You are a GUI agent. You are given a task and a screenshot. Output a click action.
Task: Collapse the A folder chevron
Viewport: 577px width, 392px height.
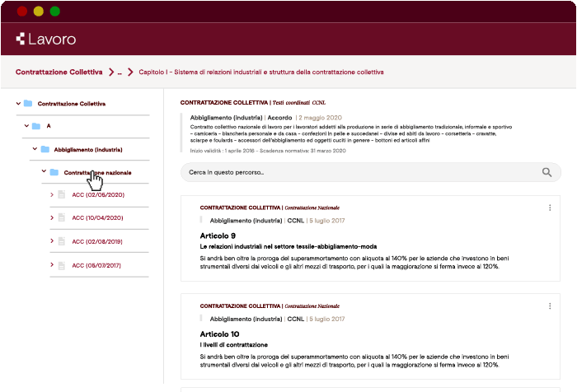click(26, 126)
